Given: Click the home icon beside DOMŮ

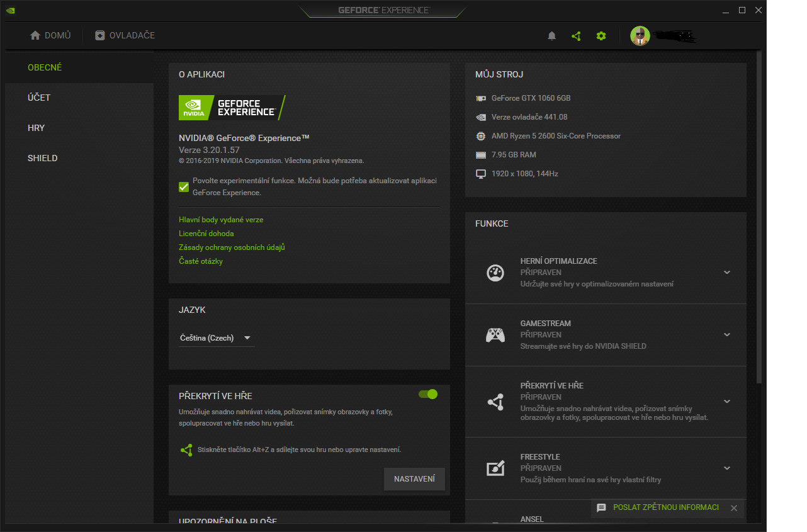Looking at the screenshot, I should tap(35, 35).
